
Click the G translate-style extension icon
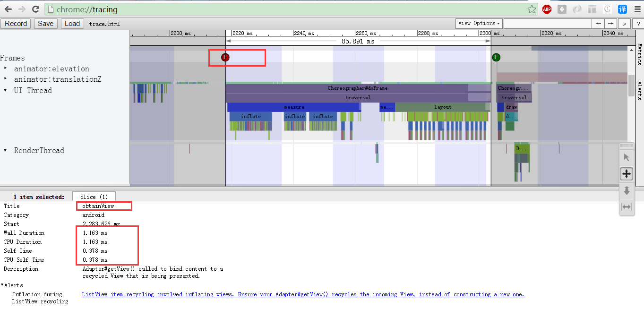click(608, 9)
